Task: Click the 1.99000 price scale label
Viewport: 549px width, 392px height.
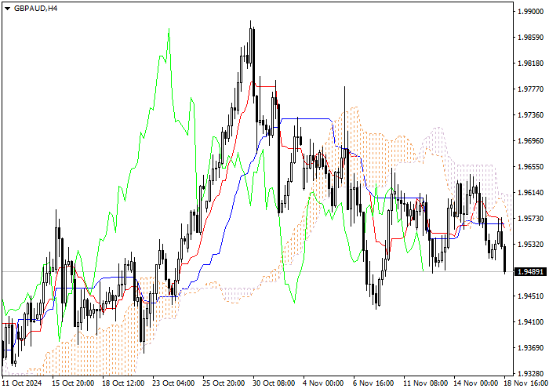Action: click(531, 12)
